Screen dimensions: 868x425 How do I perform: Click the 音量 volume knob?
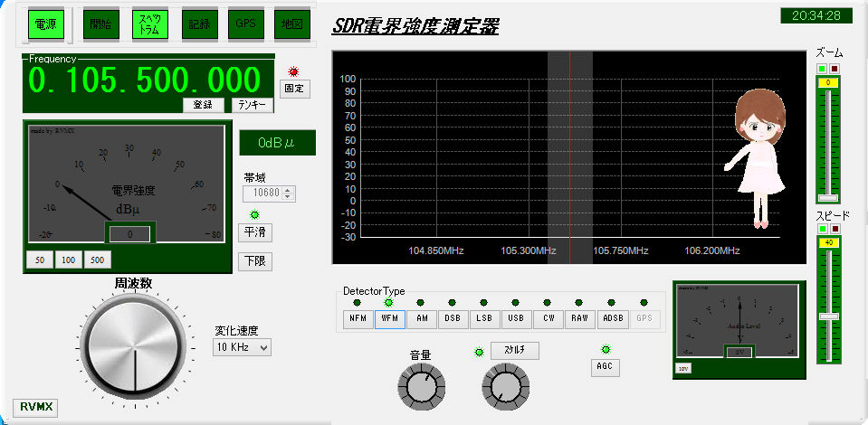coord(421,388)
